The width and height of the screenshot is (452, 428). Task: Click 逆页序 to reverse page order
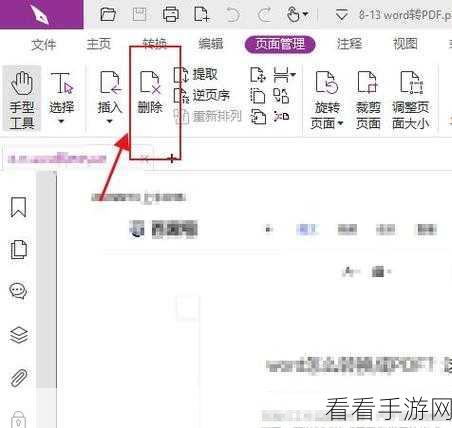[x=202, y=96]
